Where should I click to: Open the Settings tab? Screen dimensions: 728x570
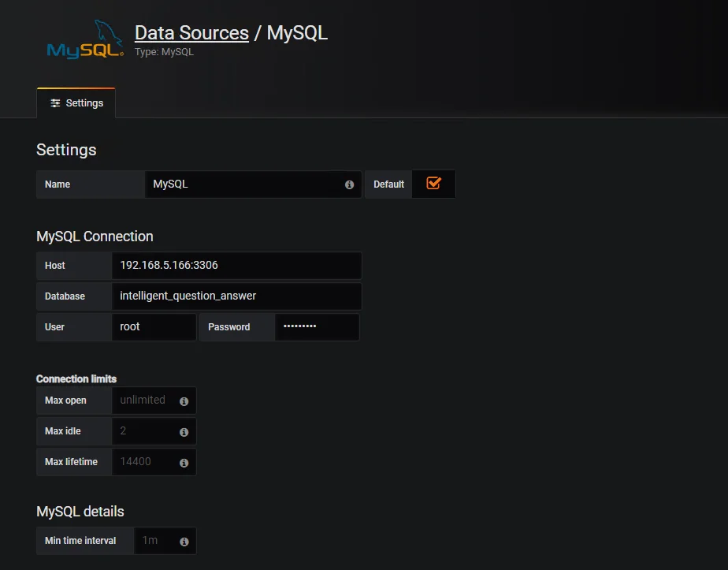point(76,103)
